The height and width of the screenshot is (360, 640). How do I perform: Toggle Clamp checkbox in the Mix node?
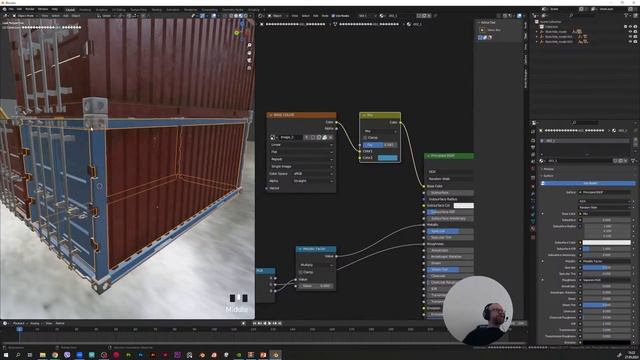[x=366, y=138]
